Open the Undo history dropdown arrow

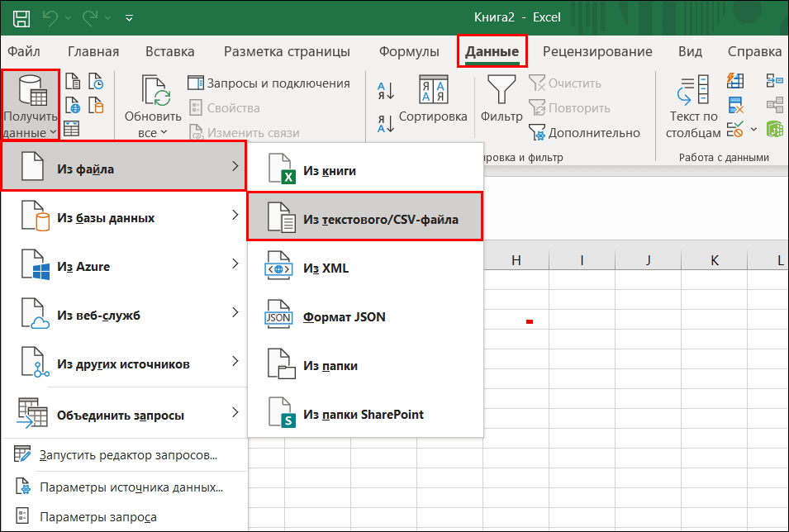(68, 19)
